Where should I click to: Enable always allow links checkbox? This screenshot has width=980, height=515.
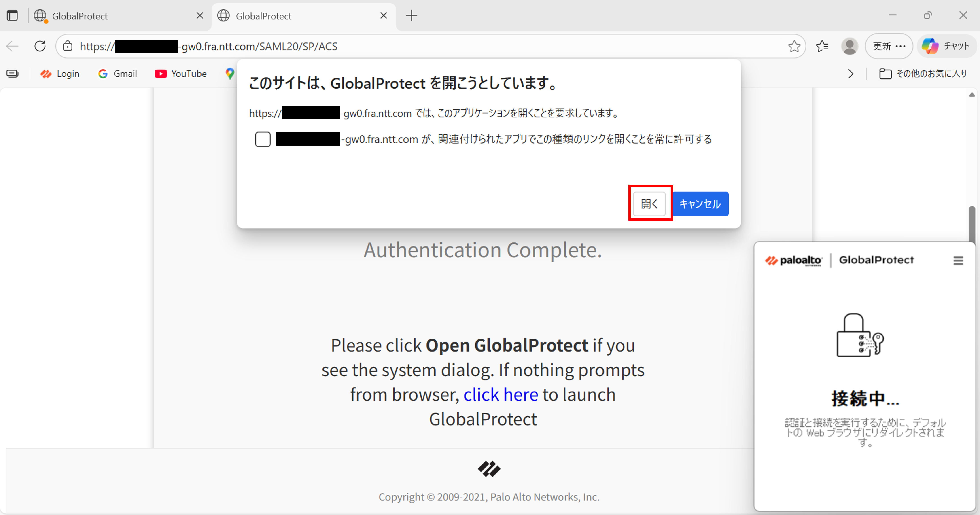263,139
